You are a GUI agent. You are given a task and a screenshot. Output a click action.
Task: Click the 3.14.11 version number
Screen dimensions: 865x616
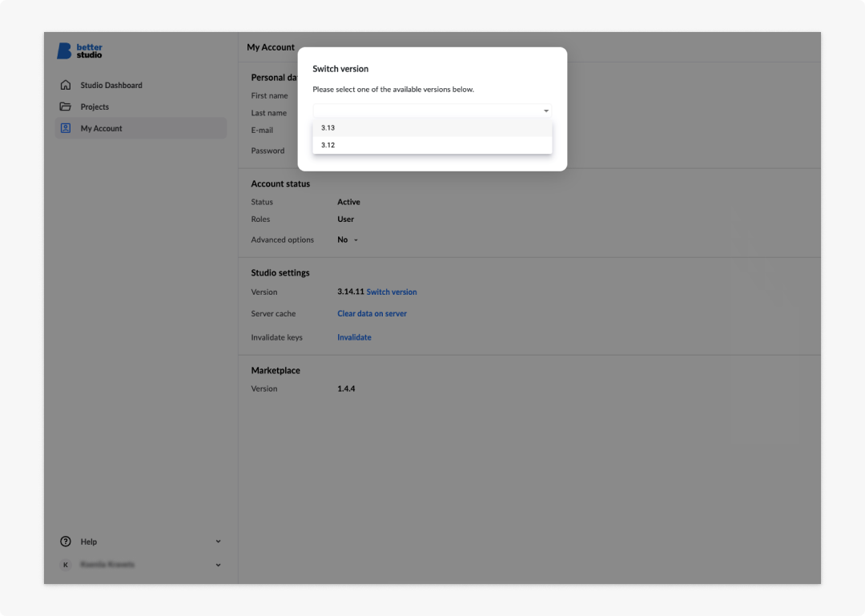click(351, 292)
